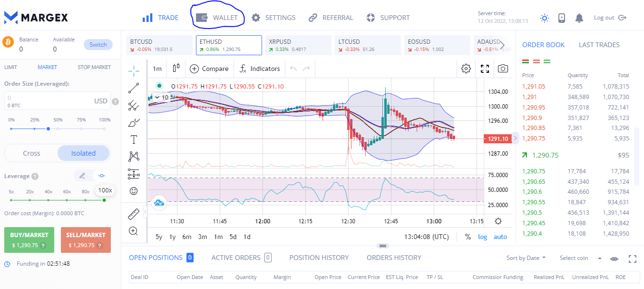This screenshot has height=289, width=644.
Task: Click the Switch balance button
Action: coord(98,45)
